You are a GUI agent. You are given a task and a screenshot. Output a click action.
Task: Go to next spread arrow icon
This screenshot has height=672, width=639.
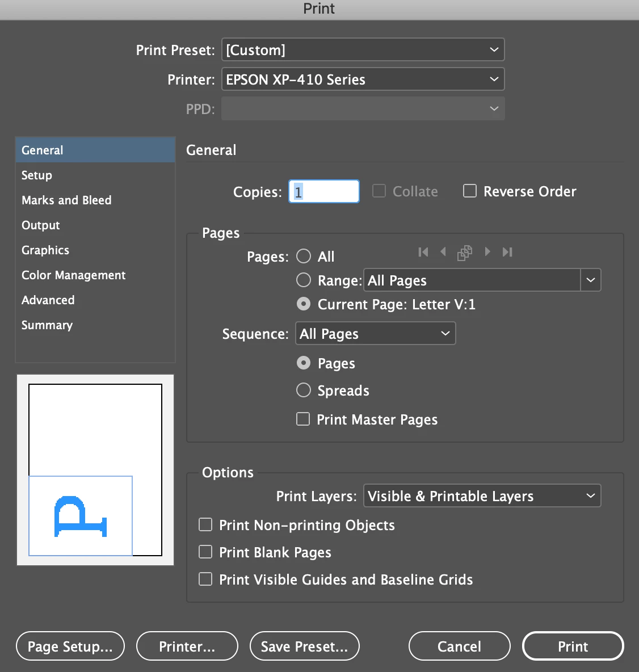pyautogui.click(x=487, y=251)
